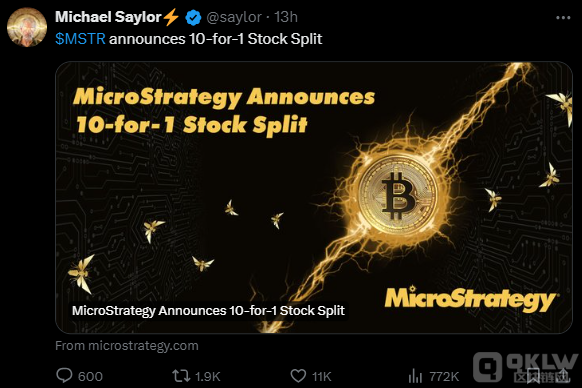Open view analytics bar chart icon
582x388 pixels.
tap(415, 376)
